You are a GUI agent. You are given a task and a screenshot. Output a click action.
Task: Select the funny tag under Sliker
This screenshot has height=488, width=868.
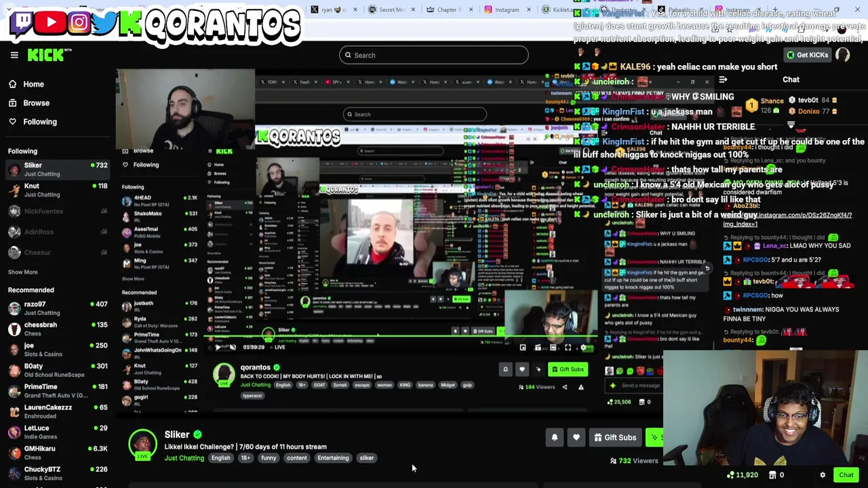269,458
